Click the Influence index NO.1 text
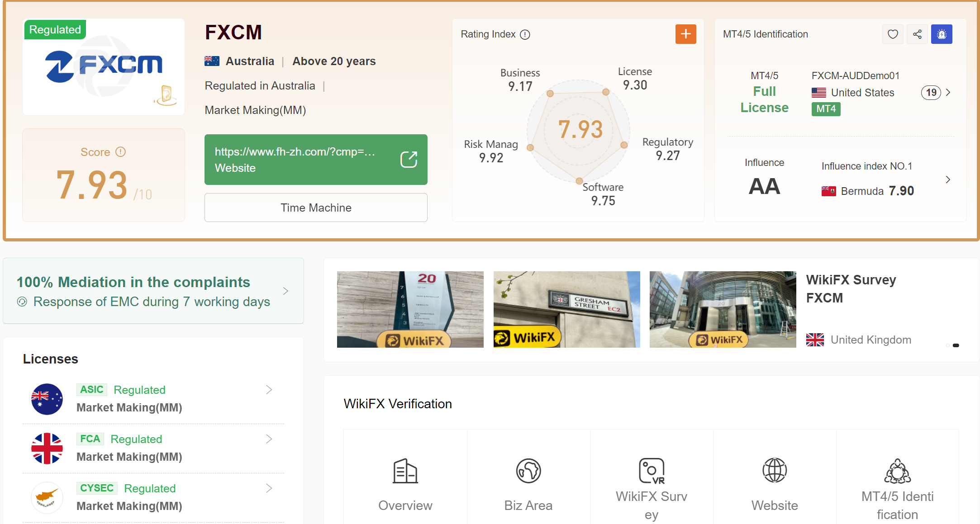This screenshot has height=524, width=980. tap(867, 166)
